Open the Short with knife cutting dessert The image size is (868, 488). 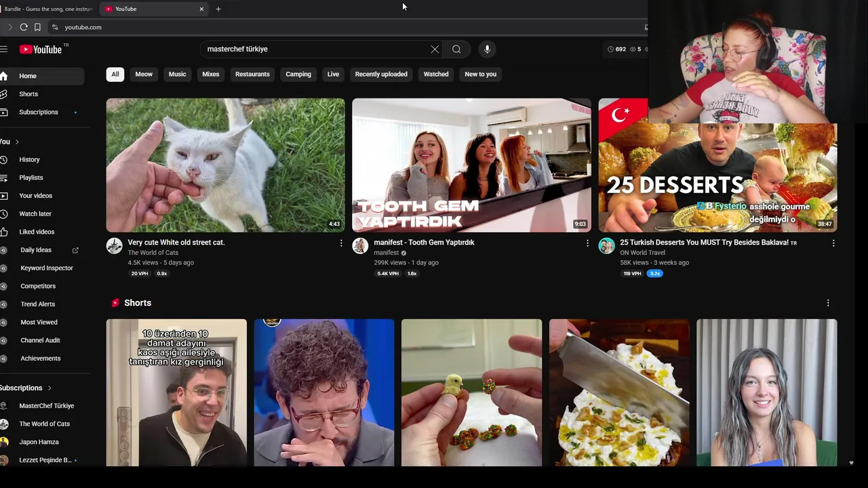coord(619,393)
